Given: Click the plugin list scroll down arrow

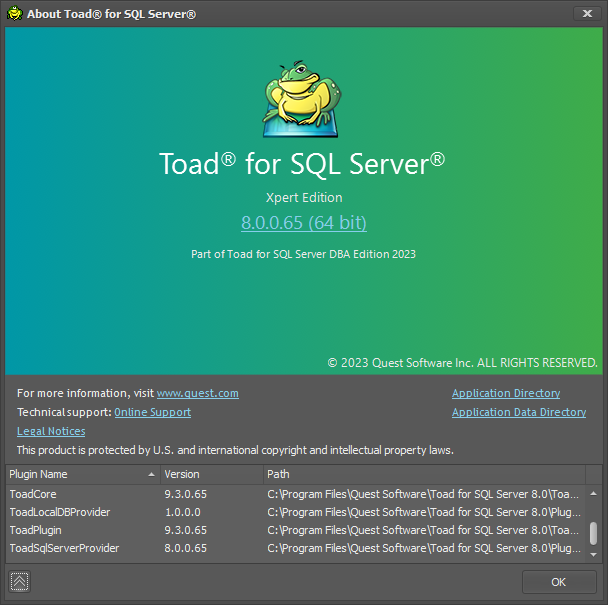Looking at the screenshot, I should pyautogui.click(x=593, y=555).
